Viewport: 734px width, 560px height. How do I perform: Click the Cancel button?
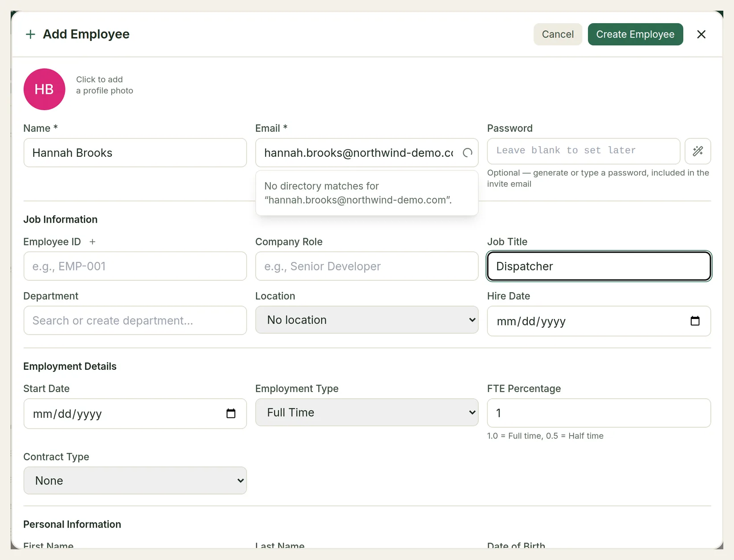pos(558,34)
